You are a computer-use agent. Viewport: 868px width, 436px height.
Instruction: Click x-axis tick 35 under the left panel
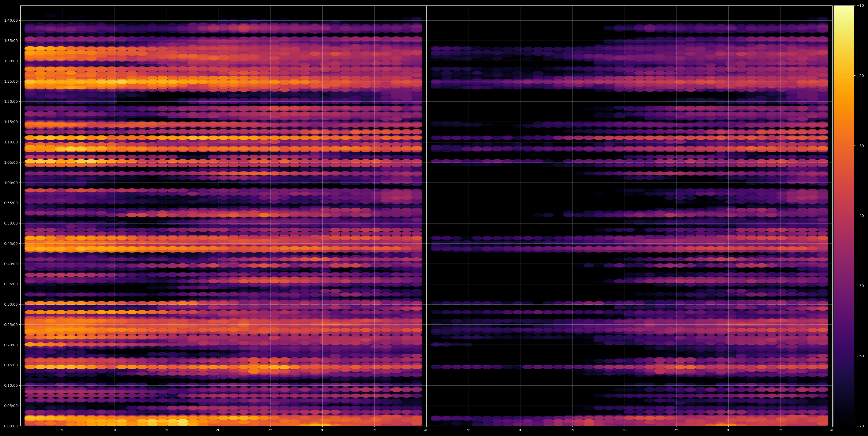374,430
